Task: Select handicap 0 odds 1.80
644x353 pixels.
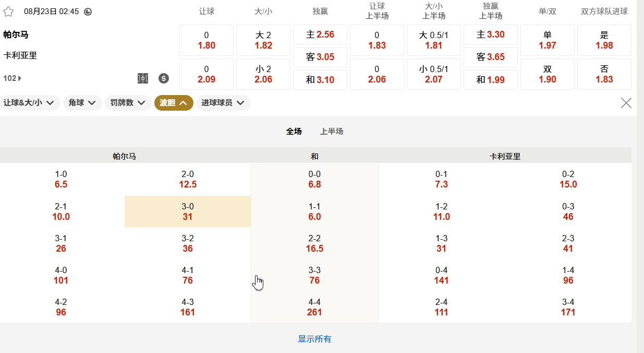Action: pyautogui.click(x=206, y=40)
